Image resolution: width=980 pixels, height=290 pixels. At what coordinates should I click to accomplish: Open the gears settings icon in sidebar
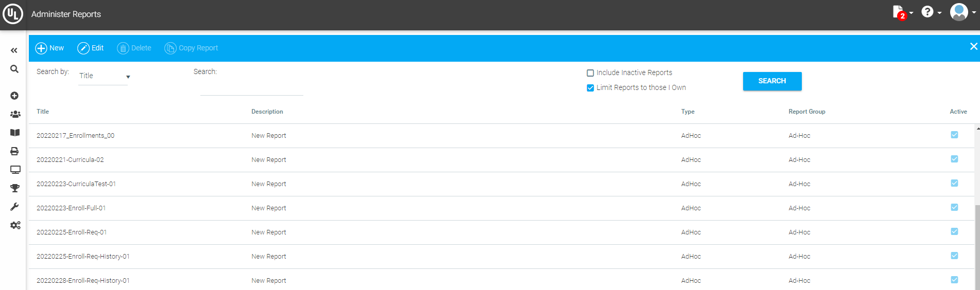(15, 225)
